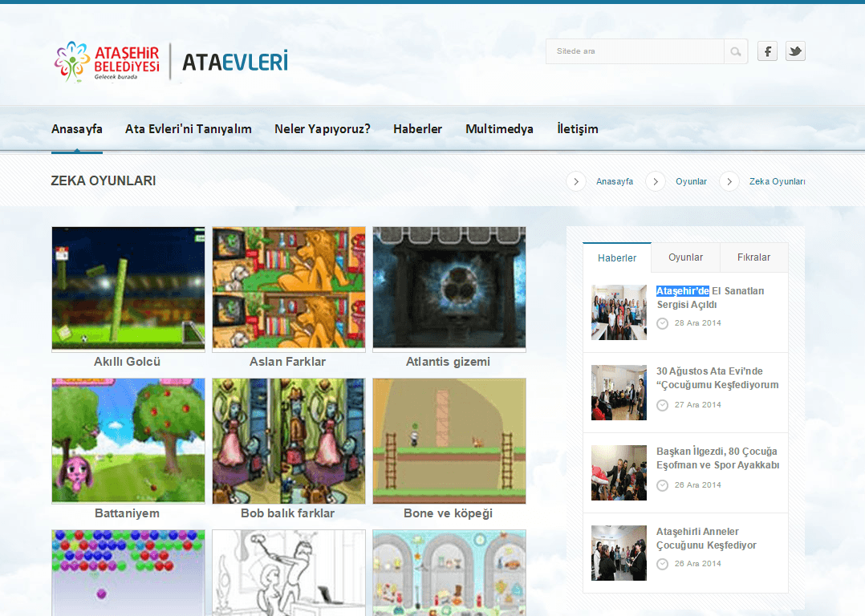Click the Bob balık farklar title
865x616 pixels.
pyautogui.click(x=287, y=513)
